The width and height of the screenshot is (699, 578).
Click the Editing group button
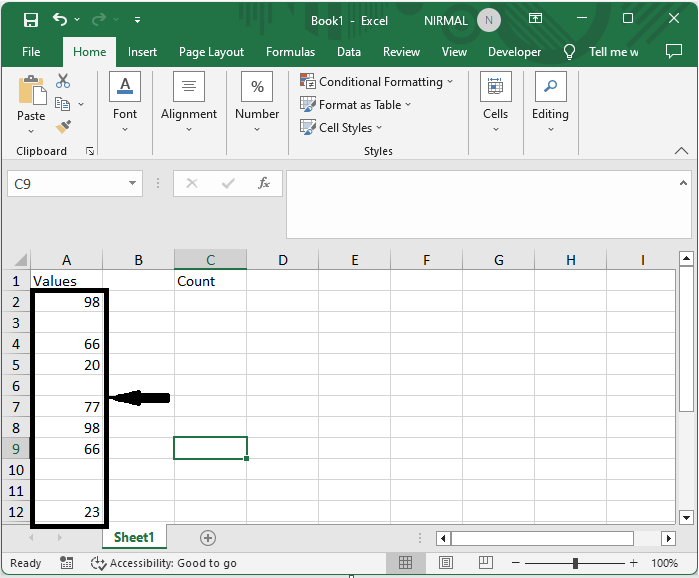pos(550,102)
